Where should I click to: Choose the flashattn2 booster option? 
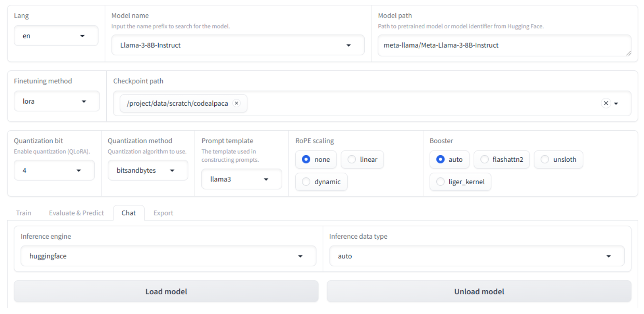485,159
